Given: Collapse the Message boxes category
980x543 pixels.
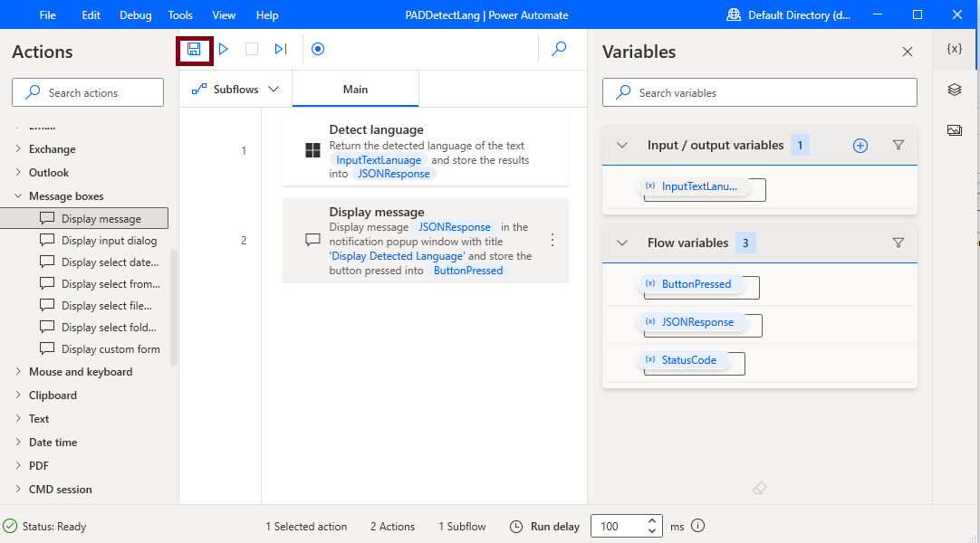Looking at the screenshot, I should point(20,195).
